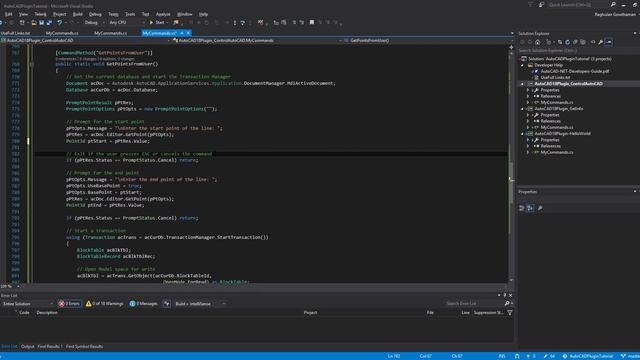Open the Tools menu
640x360 pixels.
(130, 14)
